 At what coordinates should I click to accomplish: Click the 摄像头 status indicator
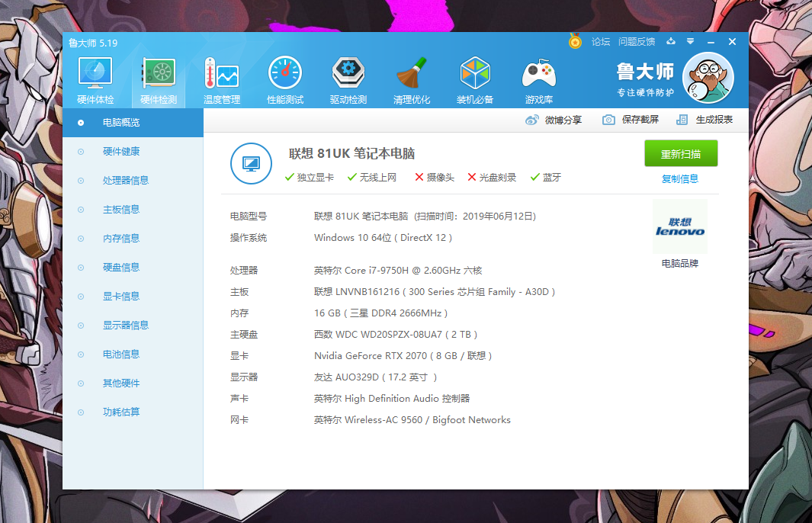pos(435,178)
